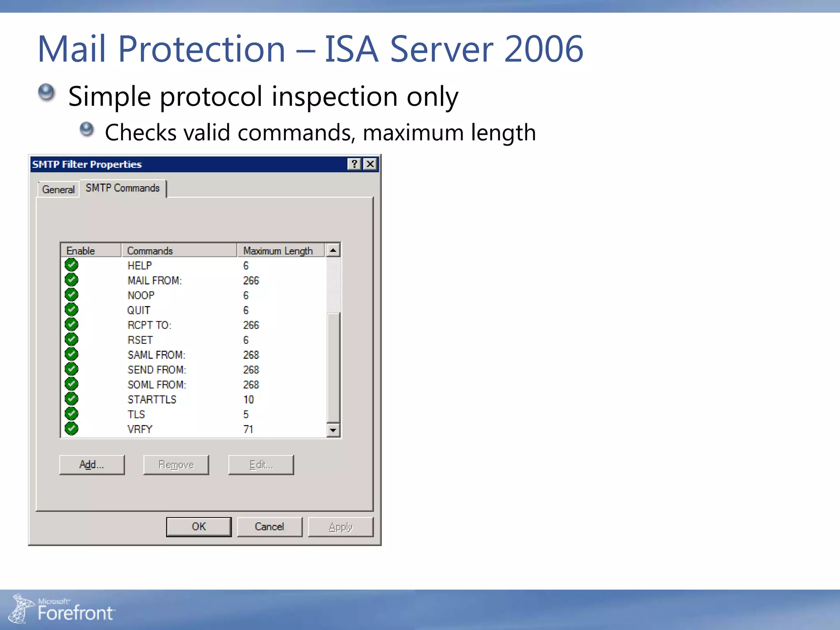This screenshot has height=630, width=840.
Task: Switch to the General tab
Action: coord(58,189)
